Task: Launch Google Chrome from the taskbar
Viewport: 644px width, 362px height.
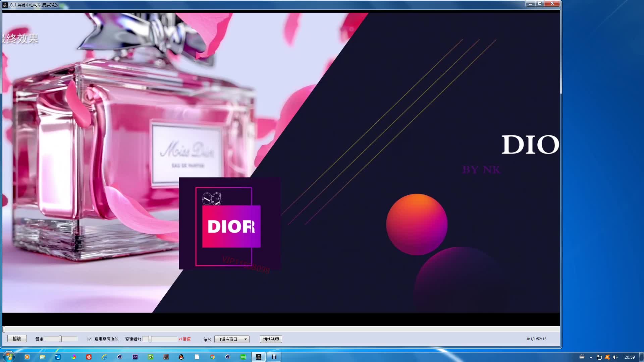Action: (x=212, y=357)
